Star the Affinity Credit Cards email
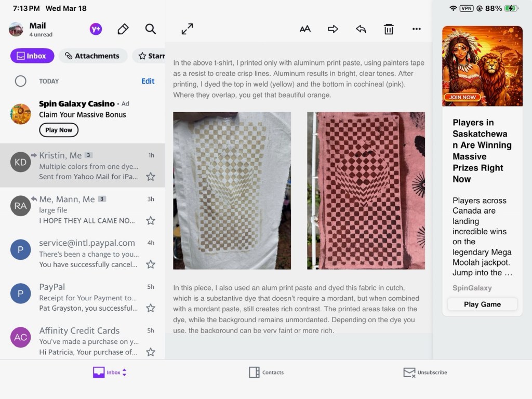 [x=151, y=352]
